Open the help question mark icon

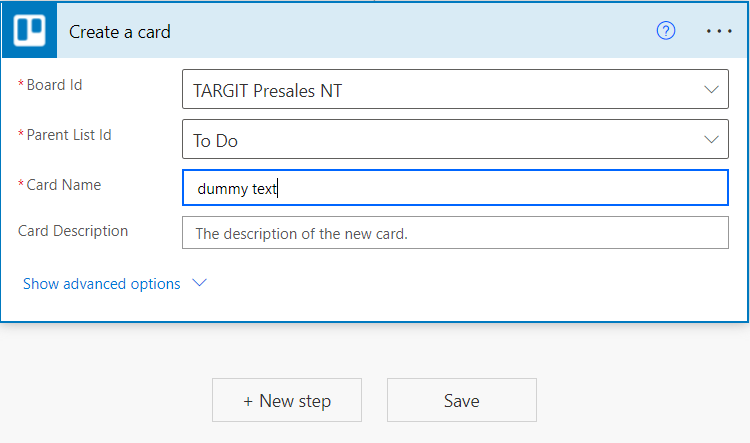tap(665, 31)
